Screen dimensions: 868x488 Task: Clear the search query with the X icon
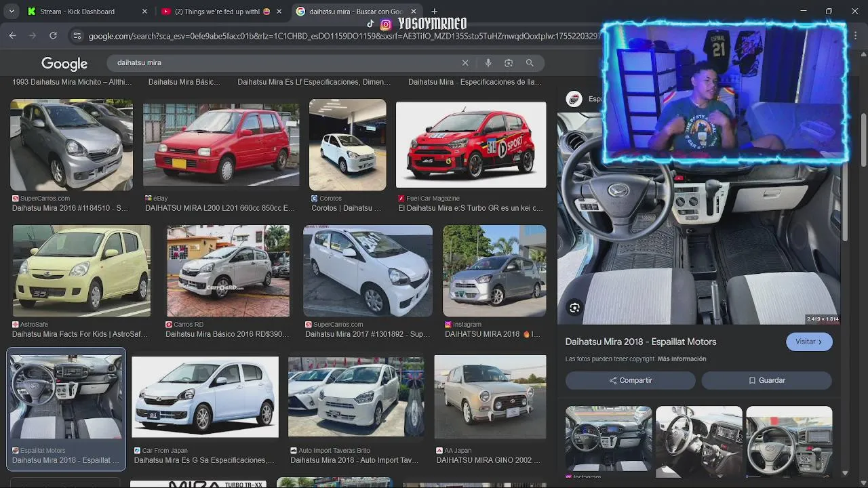tap(465, 63)
